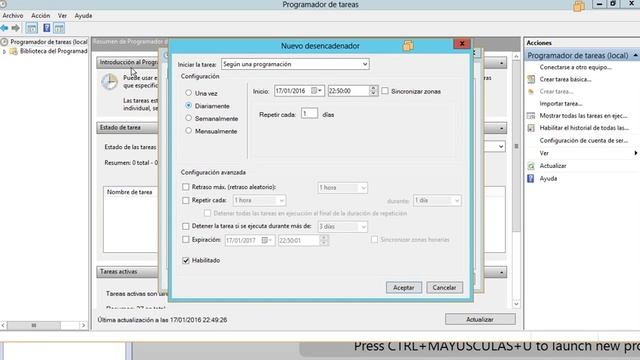
Task: Click the show/hide action pane toolbar icon
Action: tap(59, 28)
